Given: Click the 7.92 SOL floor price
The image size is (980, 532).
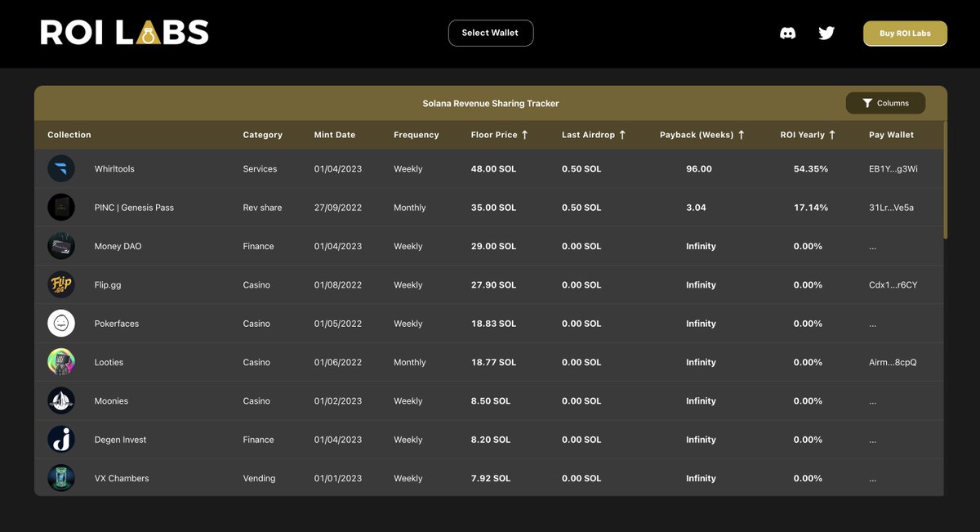Looking at the screenshot, I should pyautogui.click(x=491, y=478).
